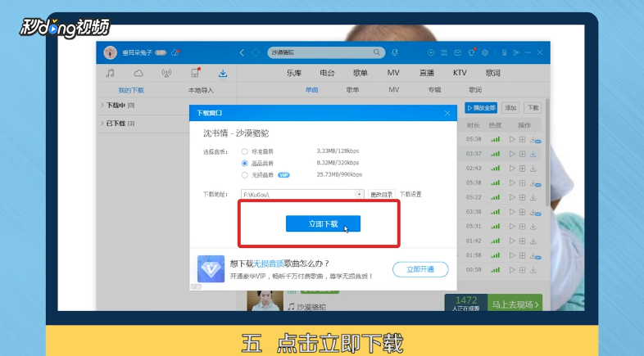Switch to the 直播 tab
Screen dimensions: 644x356
pos(427,73)
